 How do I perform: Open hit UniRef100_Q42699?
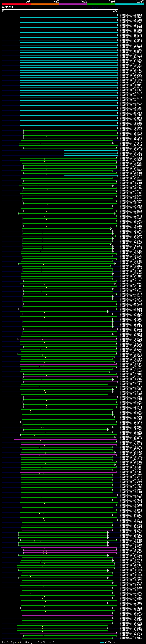point(131,60)
